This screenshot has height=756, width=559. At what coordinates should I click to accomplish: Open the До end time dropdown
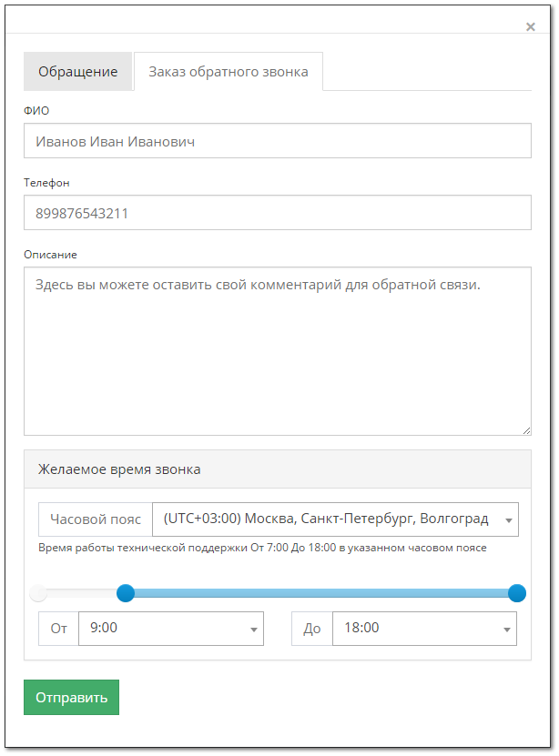tap(424, 629)
